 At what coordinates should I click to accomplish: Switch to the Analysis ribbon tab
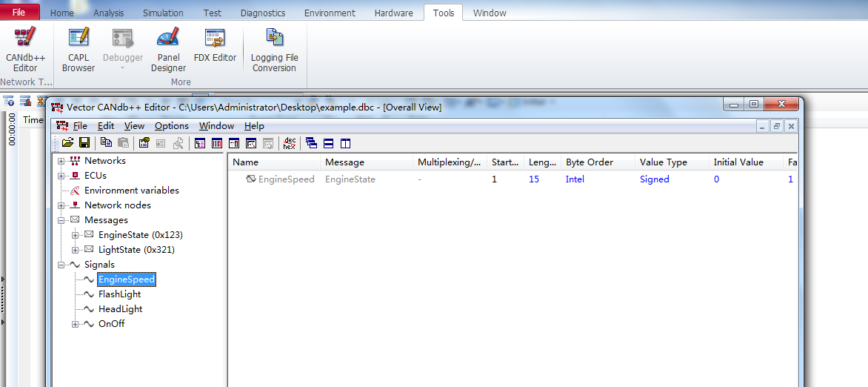(108, 13)
